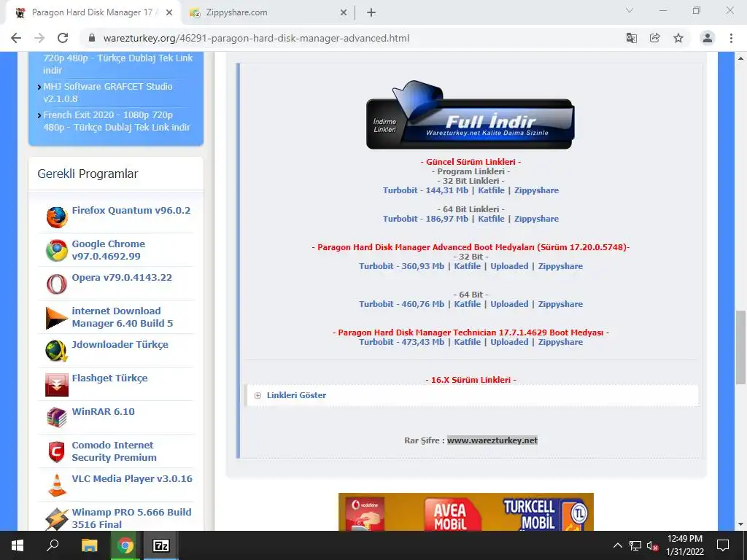
Task: Reload the page with refresh icon
Action: (63, 38)
